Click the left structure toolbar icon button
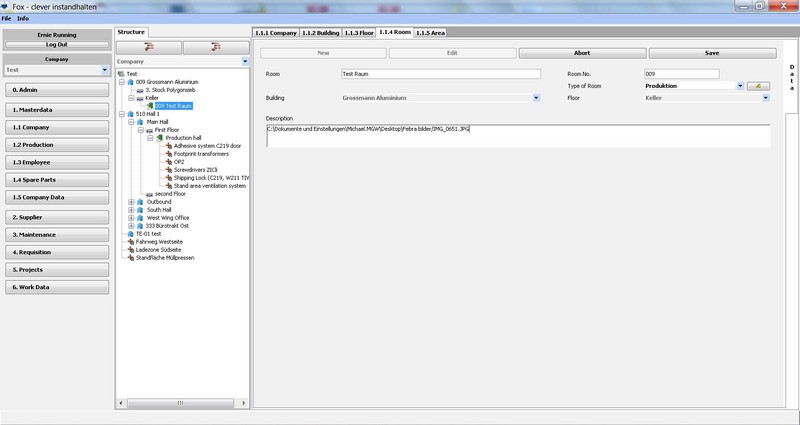Screen dimensions: 800x425 149,47
